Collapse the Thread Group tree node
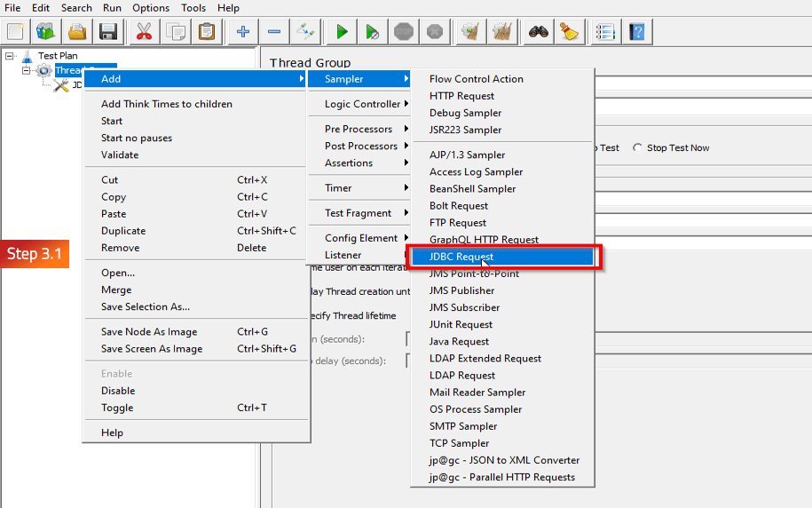 26,70
